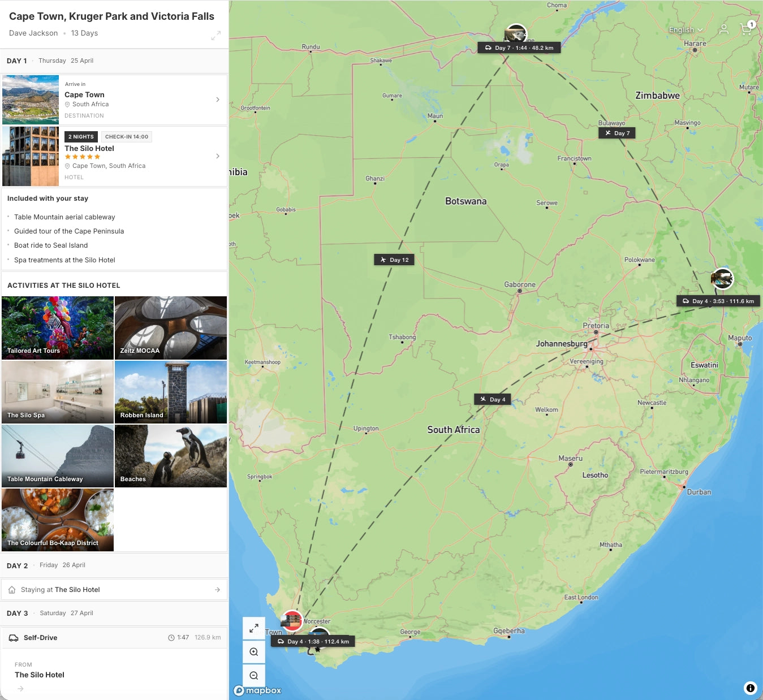Click the Mapbox logo

257,690
